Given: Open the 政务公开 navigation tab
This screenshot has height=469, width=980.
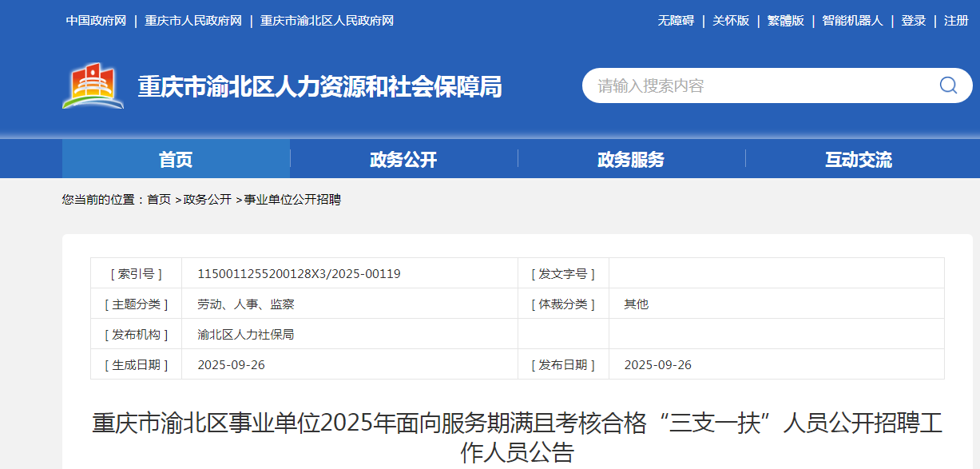Looking at the screenshot, I should tap(403, 159).
